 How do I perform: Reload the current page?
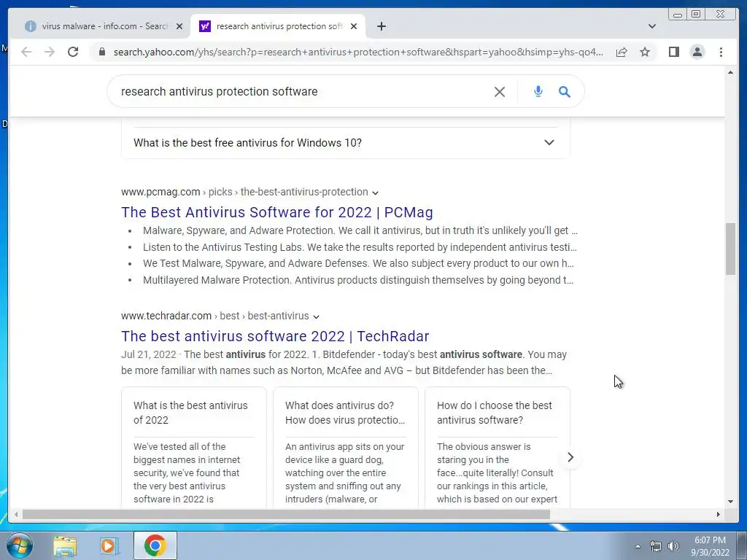(x=73, y=52)
